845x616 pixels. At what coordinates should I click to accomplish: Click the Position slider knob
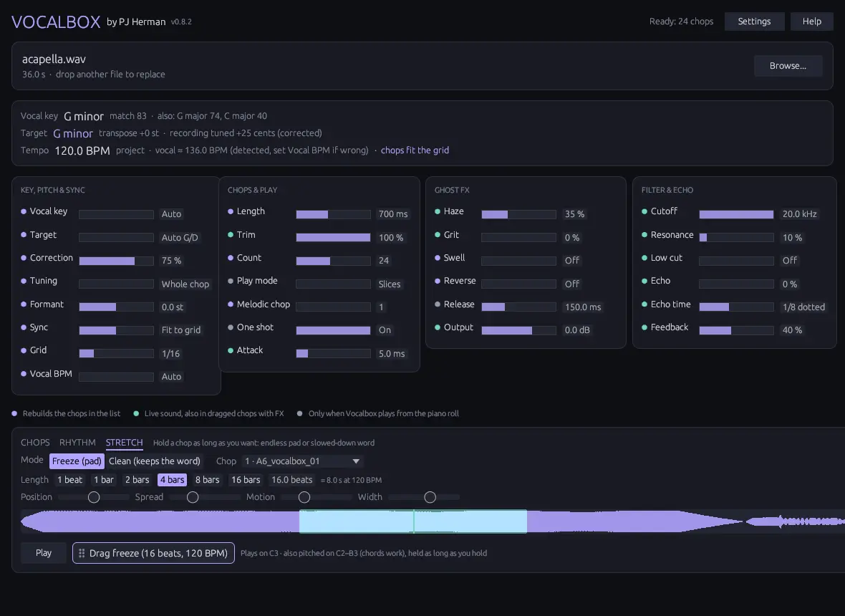94,497
